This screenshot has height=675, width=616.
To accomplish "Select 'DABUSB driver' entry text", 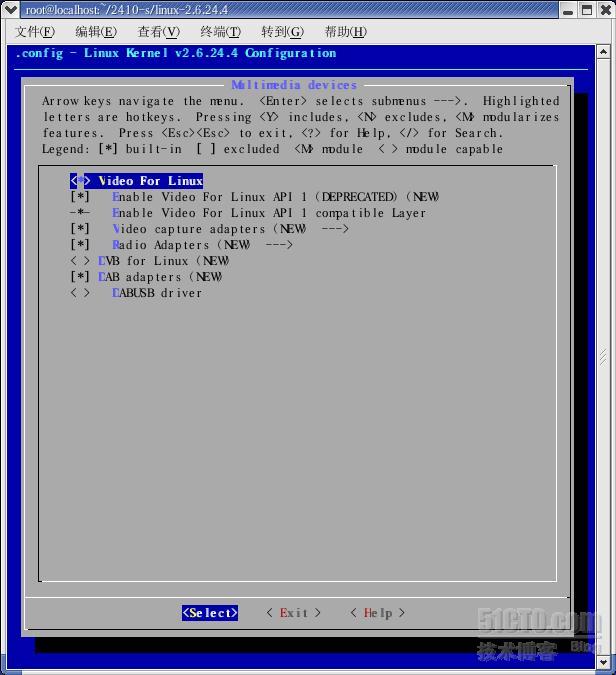I will 157,293.
